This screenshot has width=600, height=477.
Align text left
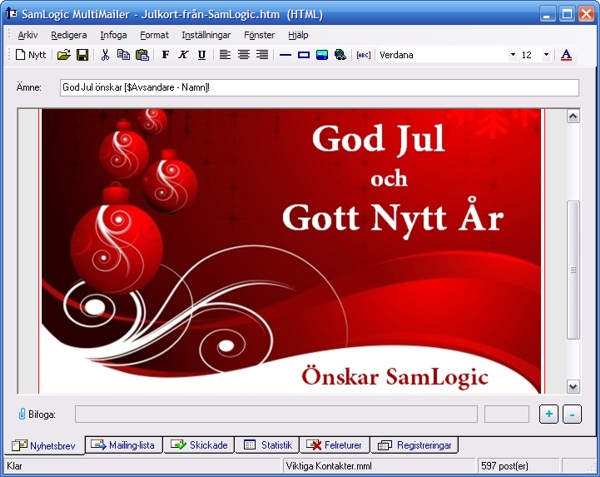pyautogui.click(x=225, y=55)
